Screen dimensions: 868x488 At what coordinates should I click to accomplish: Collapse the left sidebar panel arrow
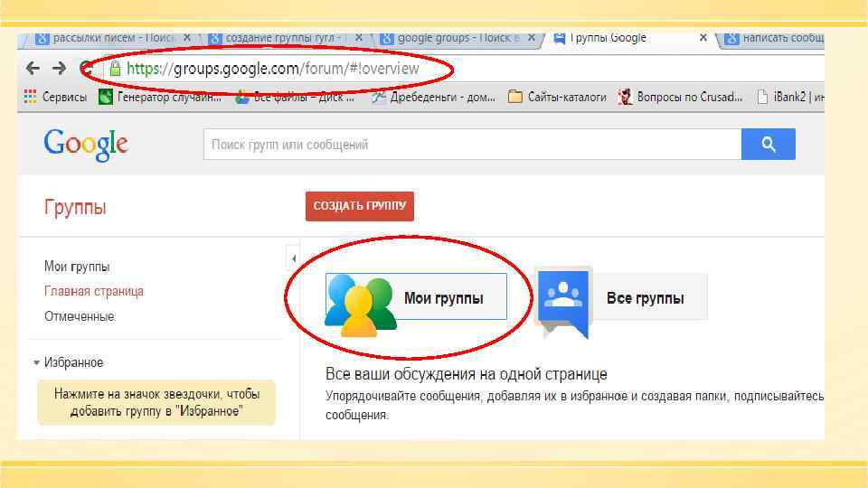click(x=293, y=258)
